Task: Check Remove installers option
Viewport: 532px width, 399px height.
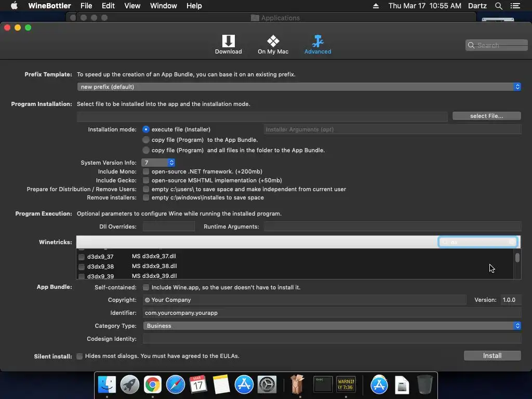Action: [x=146, y=197]
